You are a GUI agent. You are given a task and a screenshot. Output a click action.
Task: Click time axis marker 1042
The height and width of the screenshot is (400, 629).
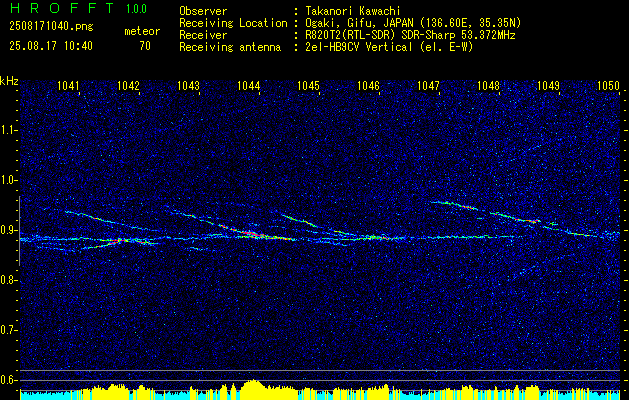click(x=128, y=85)
